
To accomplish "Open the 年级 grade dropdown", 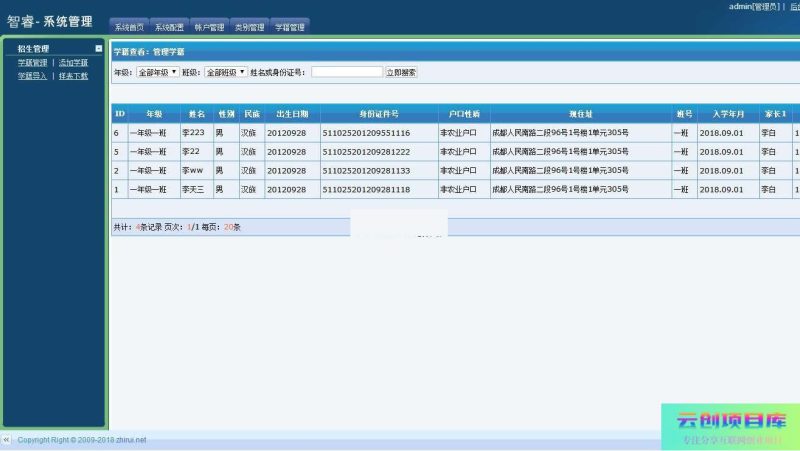I will 158,72.
